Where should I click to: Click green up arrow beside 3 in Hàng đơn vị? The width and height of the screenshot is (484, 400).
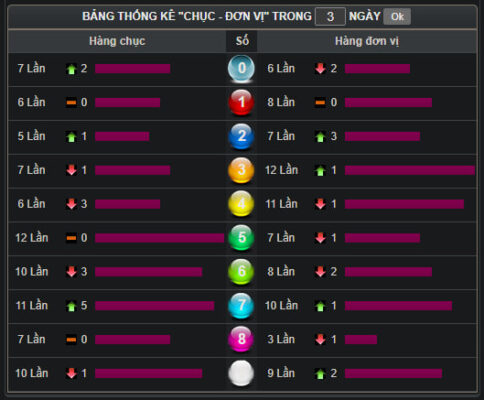pos(320,137)
